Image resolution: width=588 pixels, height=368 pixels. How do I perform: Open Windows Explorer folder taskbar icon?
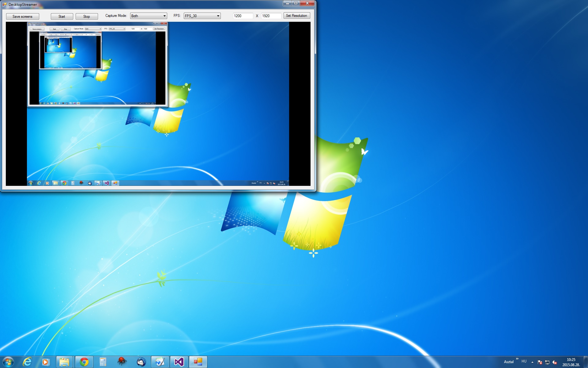click(x=64, y=362)
